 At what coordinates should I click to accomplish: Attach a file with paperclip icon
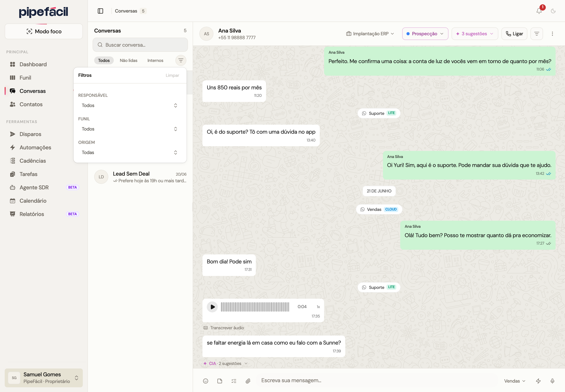tap(248, 381)
